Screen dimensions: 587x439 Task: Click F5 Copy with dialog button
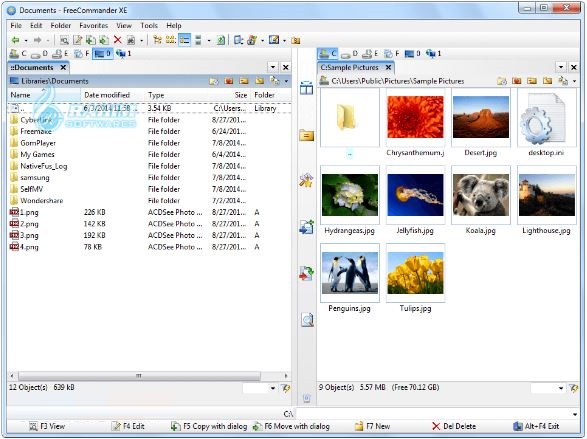point(209,426)
